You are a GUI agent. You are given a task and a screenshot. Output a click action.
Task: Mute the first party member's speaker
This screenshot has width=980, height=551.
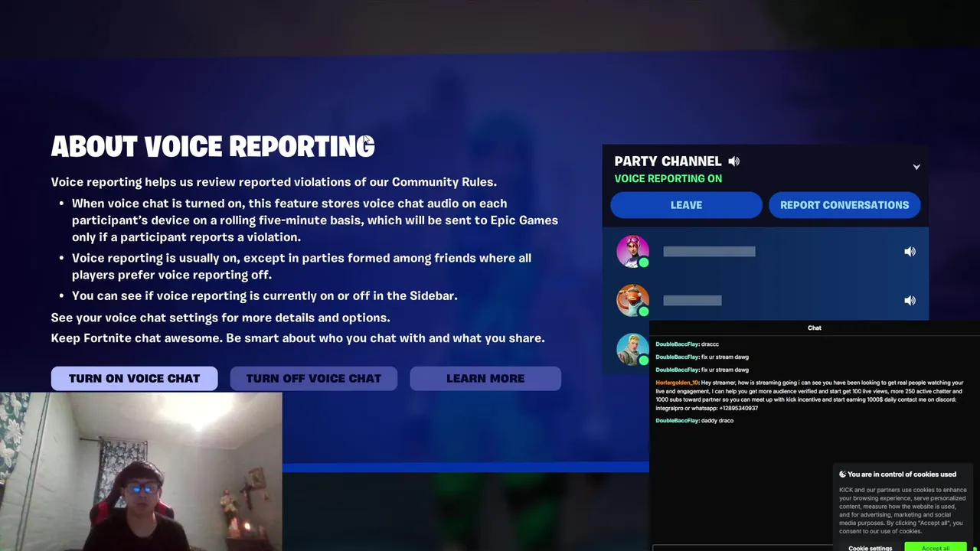coord(910,252)
